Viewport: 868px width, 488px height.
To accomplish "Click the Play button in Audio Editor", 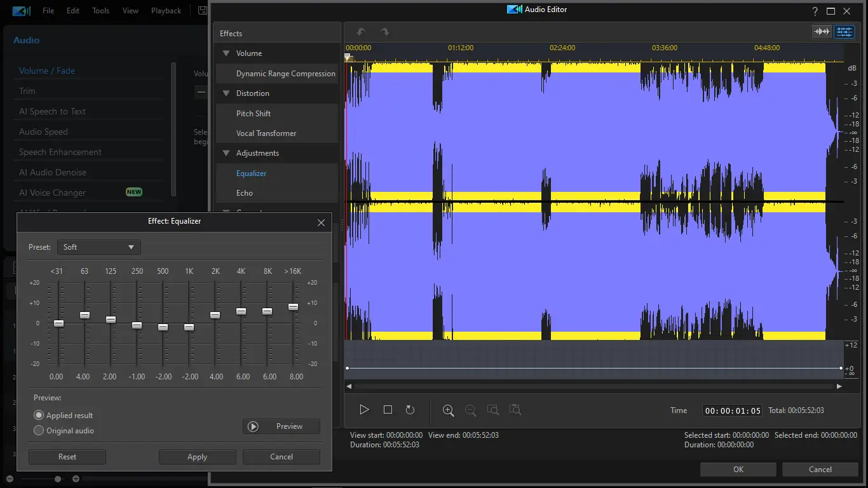I will tap(364, 410).
